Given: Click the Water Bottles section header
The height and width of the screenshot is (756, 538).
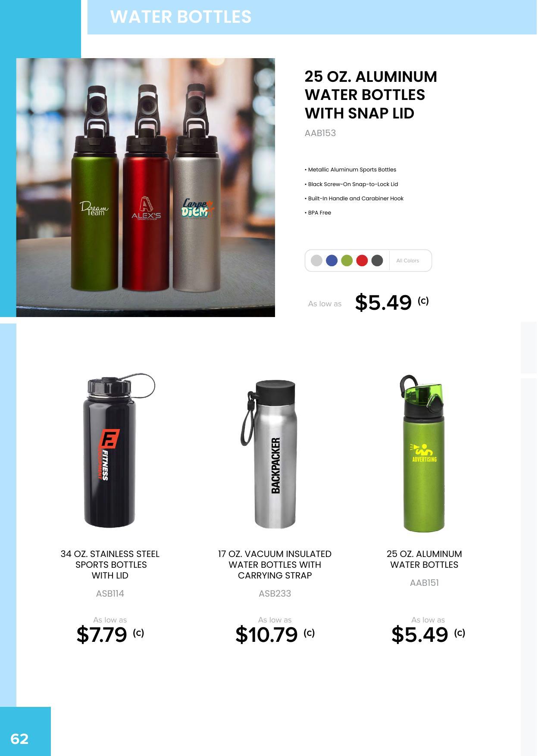Looking at the screenshot, I should (x=181, y=17).
